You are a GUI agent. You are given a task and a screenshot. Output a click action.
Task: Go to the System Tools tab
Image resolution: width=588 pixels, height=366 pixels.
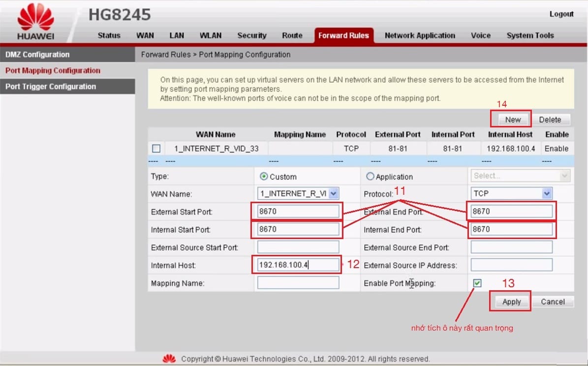[530, 35]
